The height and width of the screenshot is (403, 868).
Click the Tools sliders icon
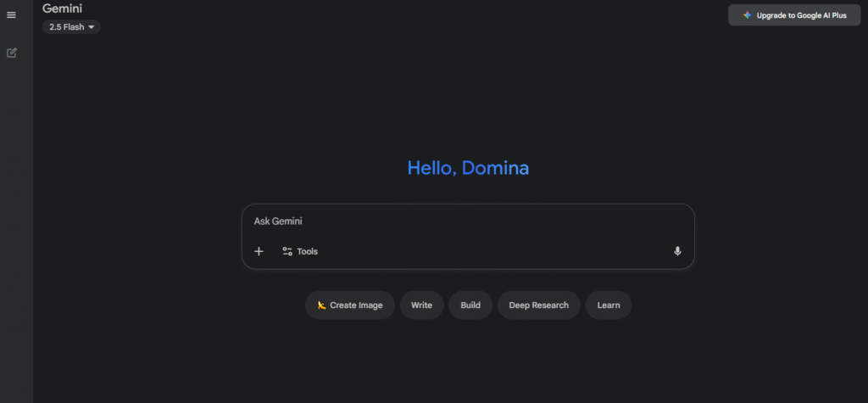287,251
